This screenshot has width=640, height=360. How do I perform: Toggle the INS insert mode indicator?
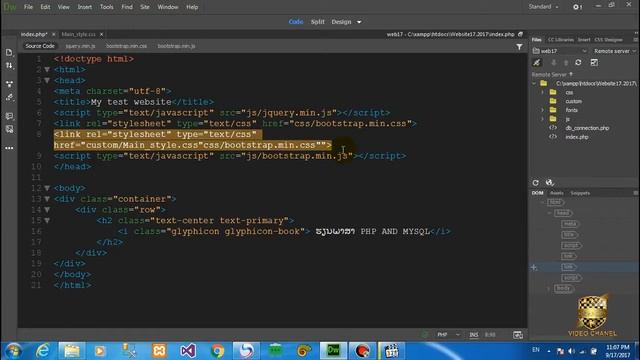[473, 335]
